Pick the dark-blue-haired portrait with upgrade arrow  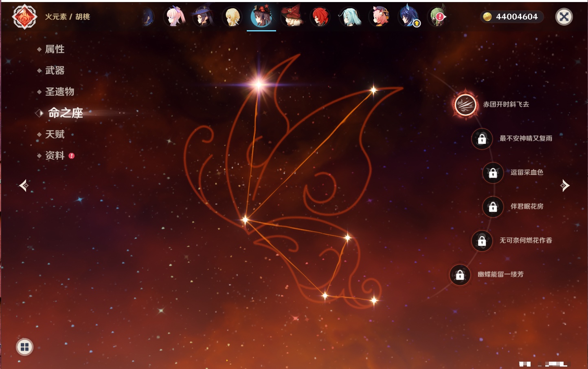click(x=408, y=17)
